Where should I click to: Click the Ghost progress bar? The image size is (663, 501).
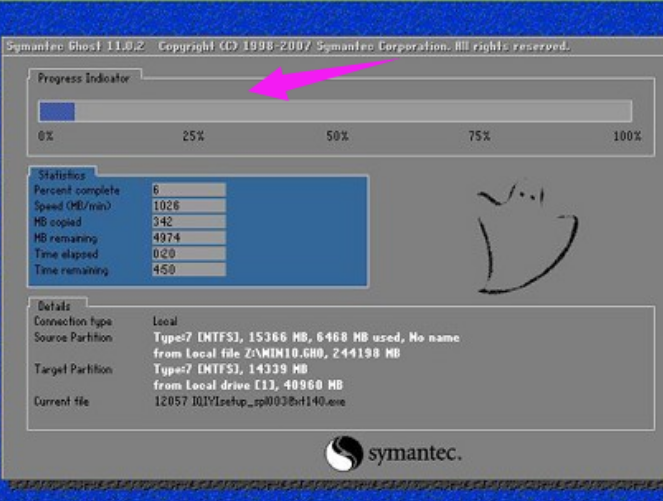click(335, 112)
